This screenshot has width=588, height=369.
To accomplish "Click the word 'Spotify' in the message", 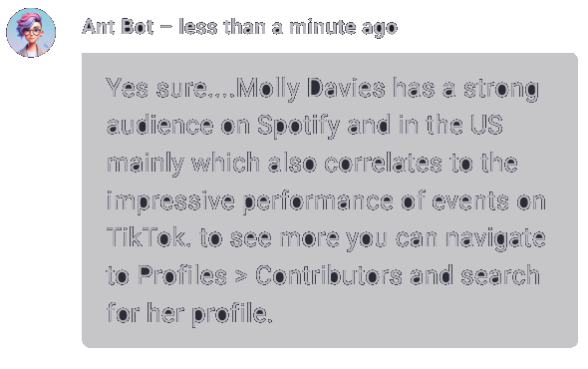I will pyautogui.click(x=299, y=126).
